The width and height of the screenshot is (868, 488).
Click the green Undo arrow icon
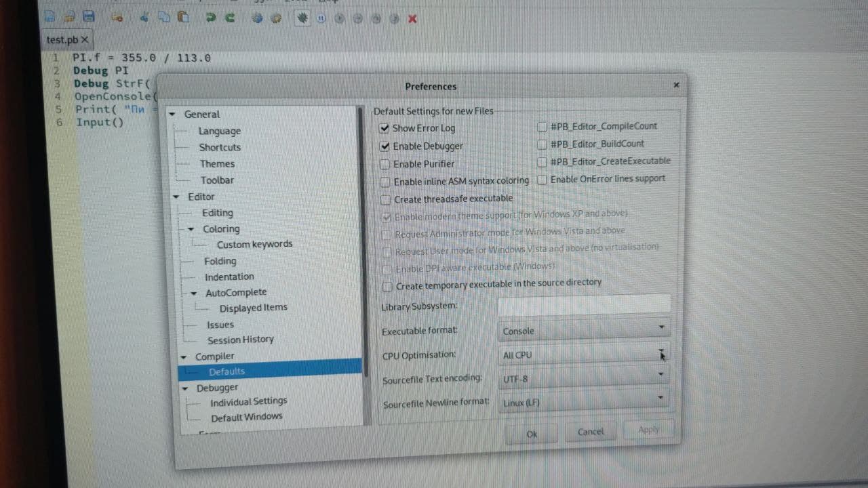coord(211,18)
